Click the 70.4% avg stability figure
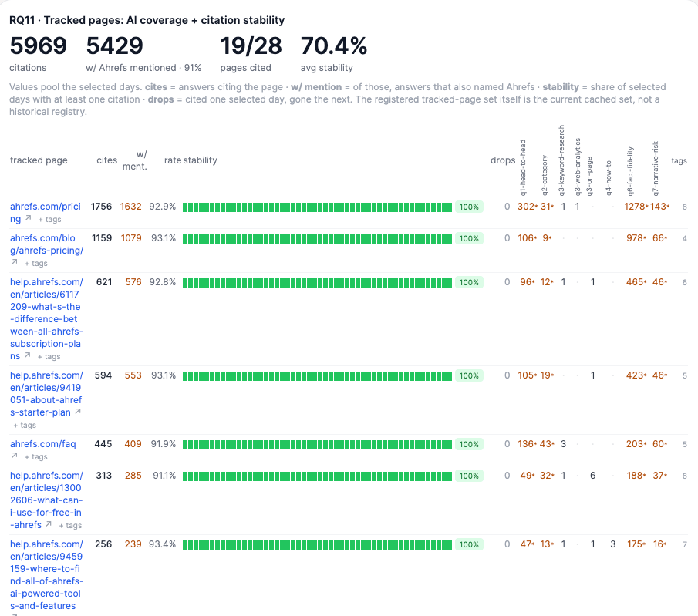The height and width of the screenshot is (616, 698). click(x=334, y=45)
